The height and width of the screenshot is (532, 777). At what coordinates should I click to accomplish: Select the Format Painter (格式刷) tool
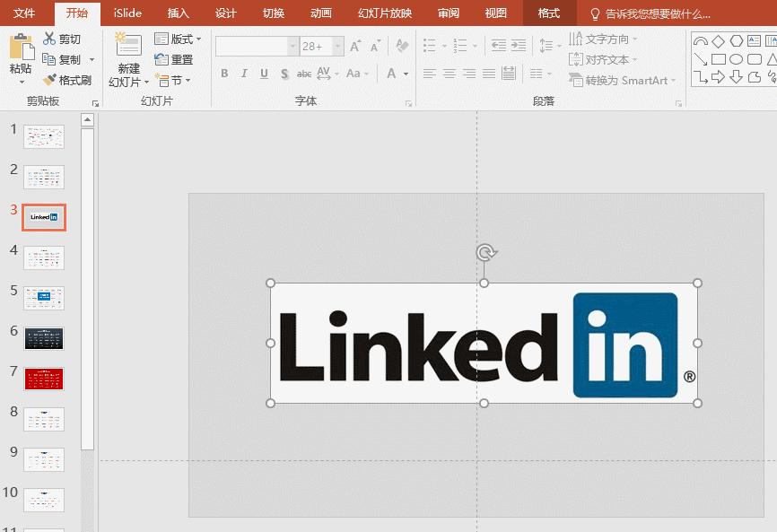[x=67, y=80]
